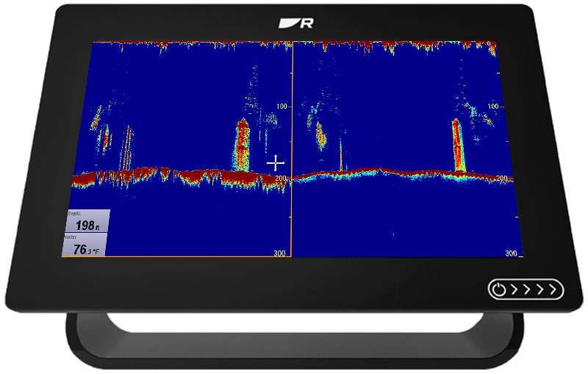Tap the Raymarine logo on the bezel
This screenshot has width=588, height=374.
(x=296, y=23)
